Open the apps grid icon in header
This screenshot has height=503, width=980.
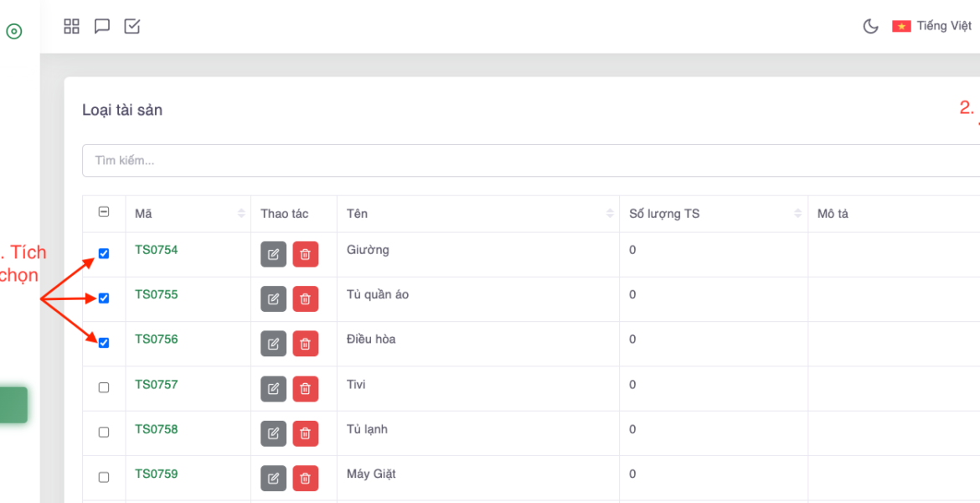(x=72, y=26)
